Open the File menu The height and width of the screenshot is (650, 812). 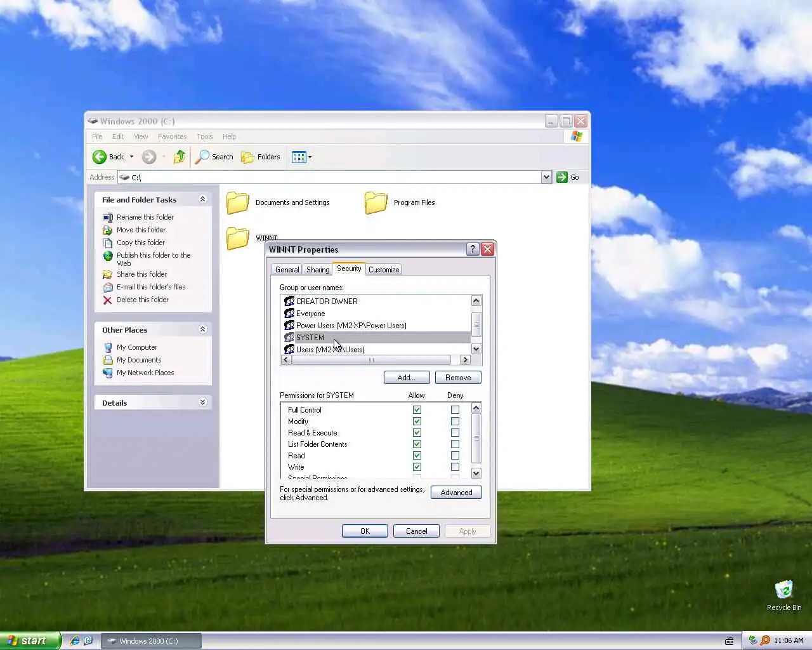point(97,136)
